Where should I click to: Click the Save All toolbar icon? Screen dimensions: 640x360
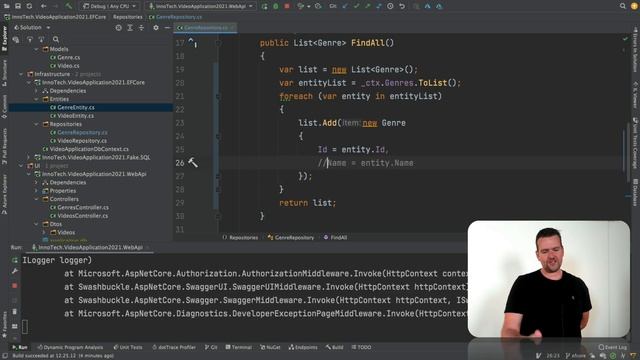18,6
